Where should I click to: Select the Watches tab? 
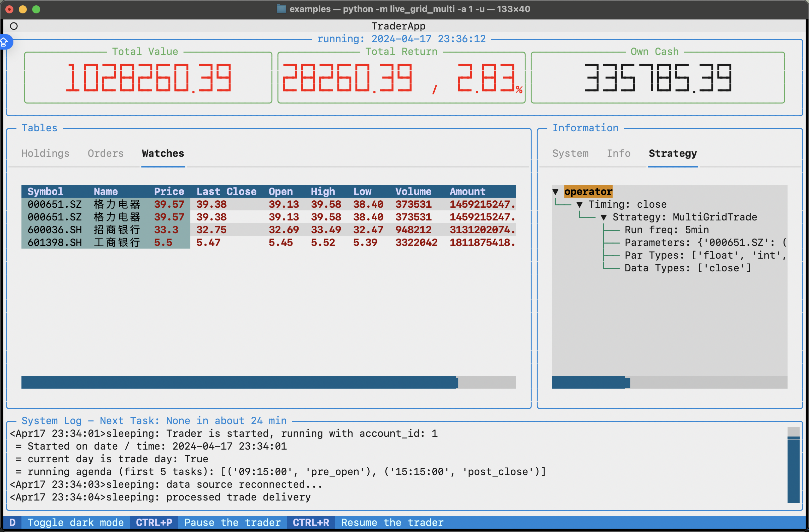click(163, 153)
